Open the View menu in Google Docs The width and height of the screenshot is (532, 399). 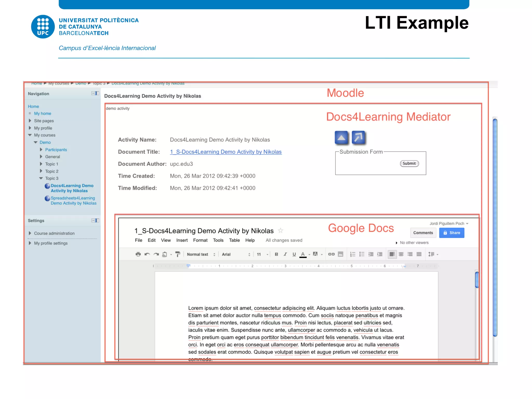166,240
